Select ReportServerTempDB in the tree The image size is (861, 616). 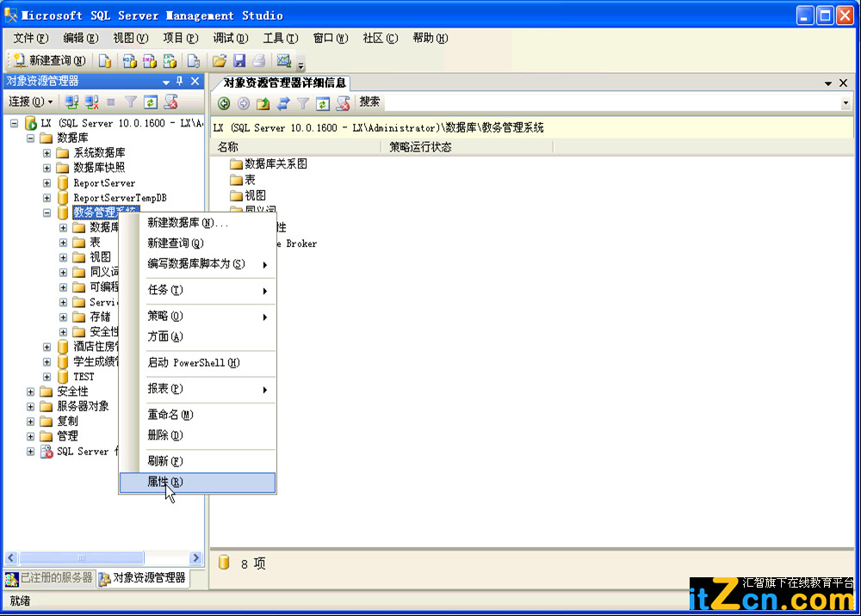point(120,198)
